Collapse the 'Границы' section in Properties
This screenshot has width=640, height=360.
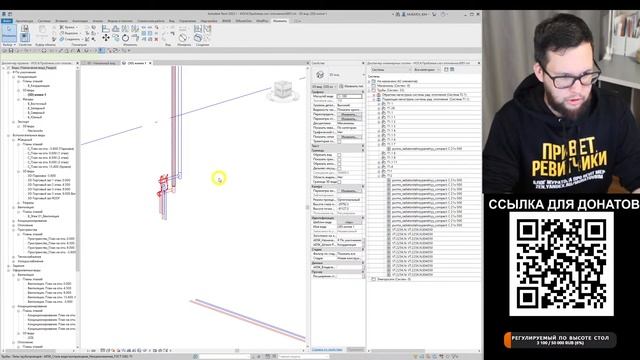click(x=363, y=150)
